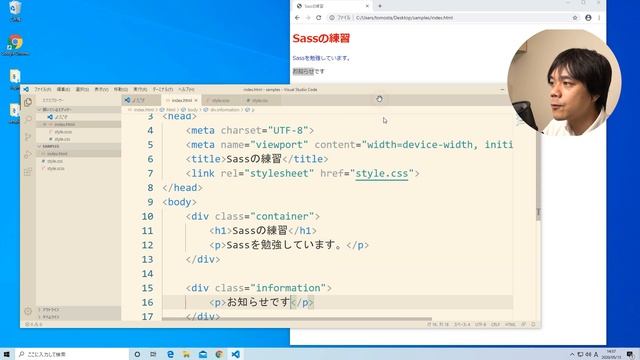640x360 pixels.
Task: Open the 表示 menu in VS Code
Action: click(x=102, y=89)
